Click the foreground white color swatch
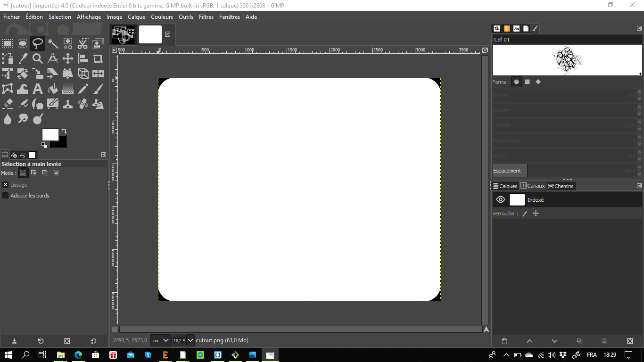Image resolution: width=644 pixels, height=362 pixels. pos(50,135)
